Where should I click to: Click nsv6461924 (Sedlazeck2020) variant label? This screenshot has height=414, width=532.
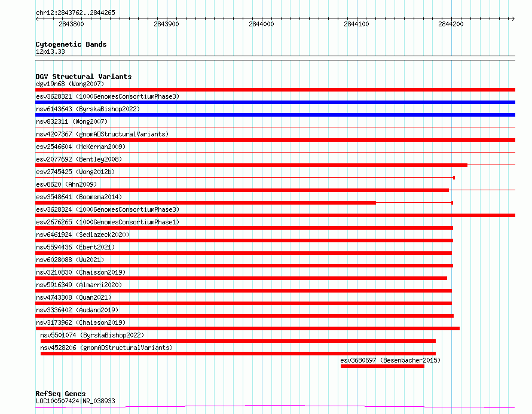82,235
